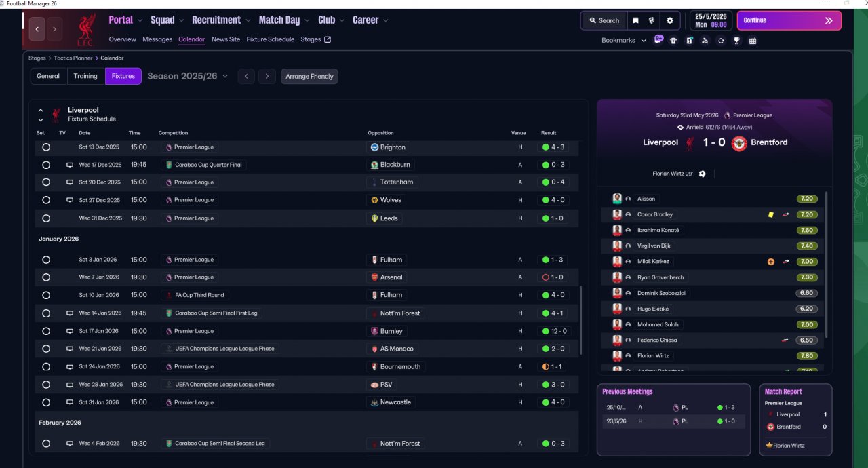868x468 pixels.
Task: Collapse the Liverpool Fixture Schedule section
Action: pyautogui.click(x=41, y=110)
